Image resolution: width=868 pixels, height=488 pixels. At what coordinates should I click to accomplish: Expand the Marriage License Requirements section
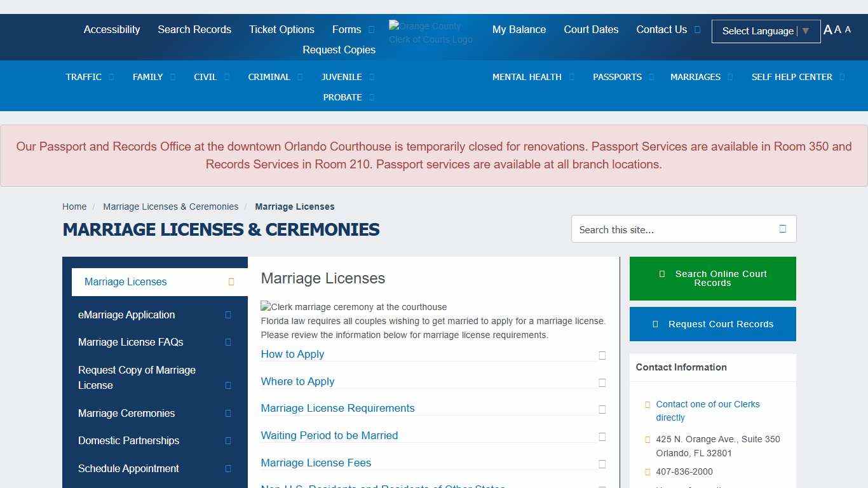point(337,409)
